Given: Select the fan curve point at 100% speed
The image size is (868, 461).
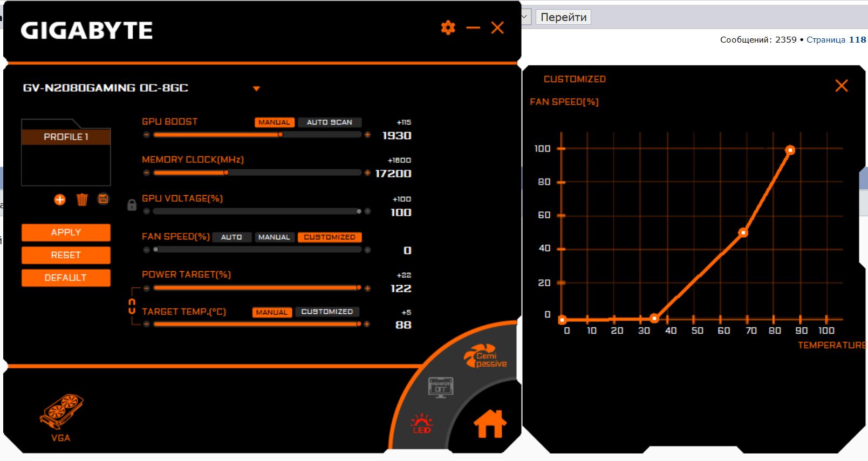Looking at the screenshot, I should pos(790,150).
